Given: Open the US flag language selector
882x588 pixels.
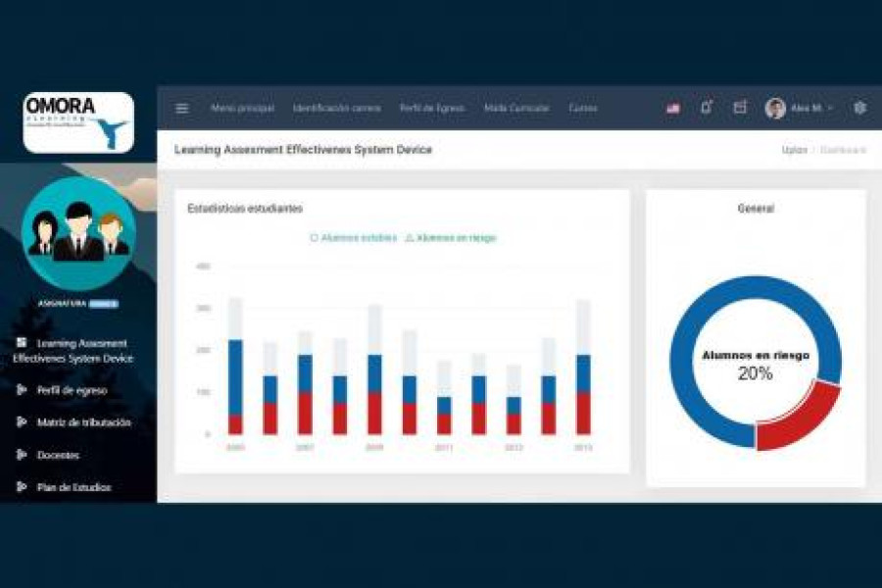Looking at the screenshot, I should tap(673, 108).
